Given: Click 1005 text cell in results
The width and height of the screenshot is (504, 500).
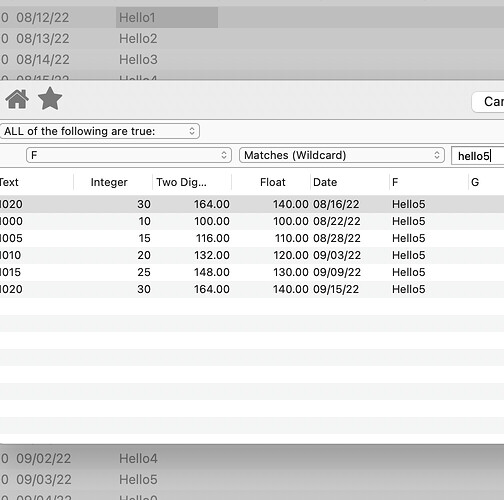Looking at the screenshot, I should coord(11,238).
